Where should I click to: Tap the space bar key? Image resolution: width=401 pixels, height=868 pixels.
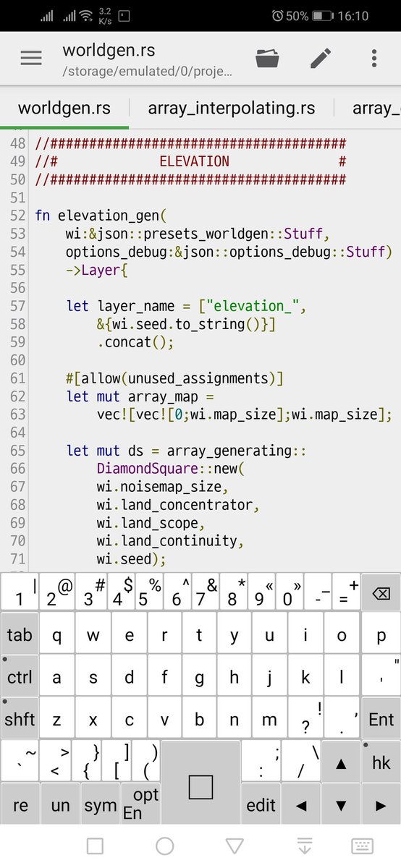[x=200, y=783]
